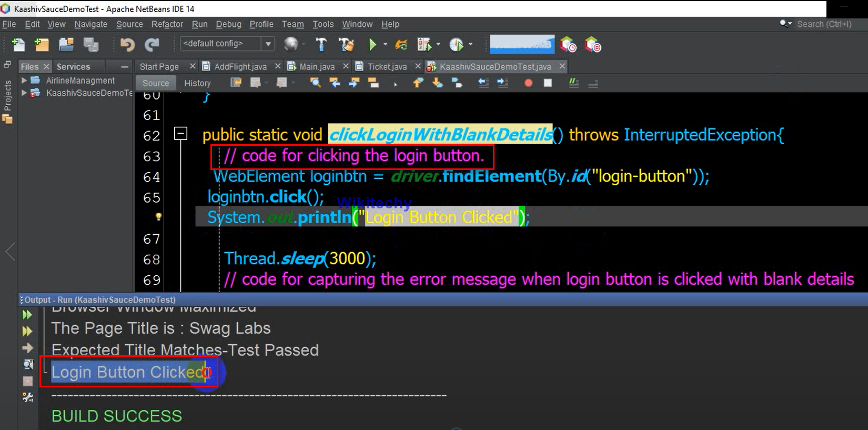The height and width of the screenshot is (430, 868).
Task: Click the New Project toolbar icon
Action: [42, 45]
